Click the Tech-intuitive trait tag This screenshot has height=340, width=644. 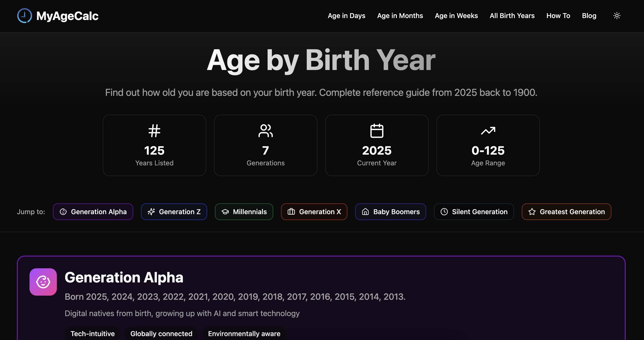(92, 333)
